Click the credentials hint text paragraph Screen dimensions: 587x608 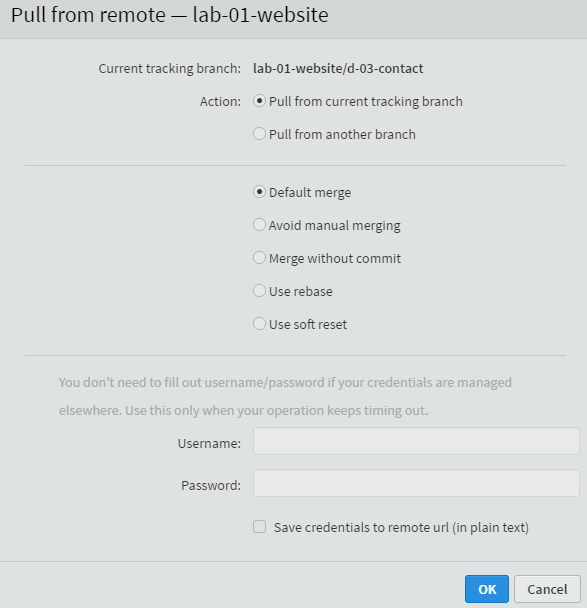coord(285,396)
